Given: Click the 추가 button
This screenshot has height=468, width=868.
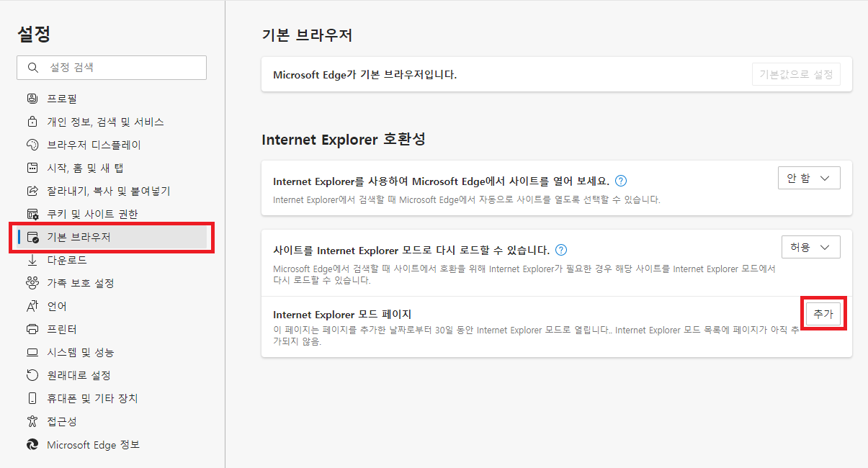Looking at the screenshot, I should coord(823,315).
